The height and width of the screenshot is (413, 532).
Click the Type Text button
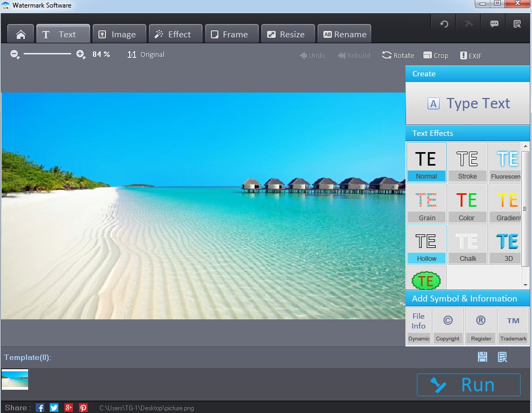pos(468,103)
